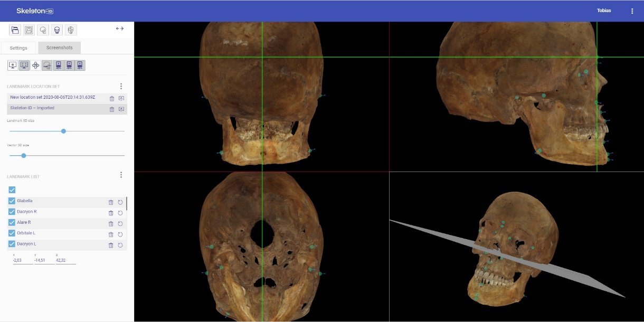Open the Screenshots tab

59,48
